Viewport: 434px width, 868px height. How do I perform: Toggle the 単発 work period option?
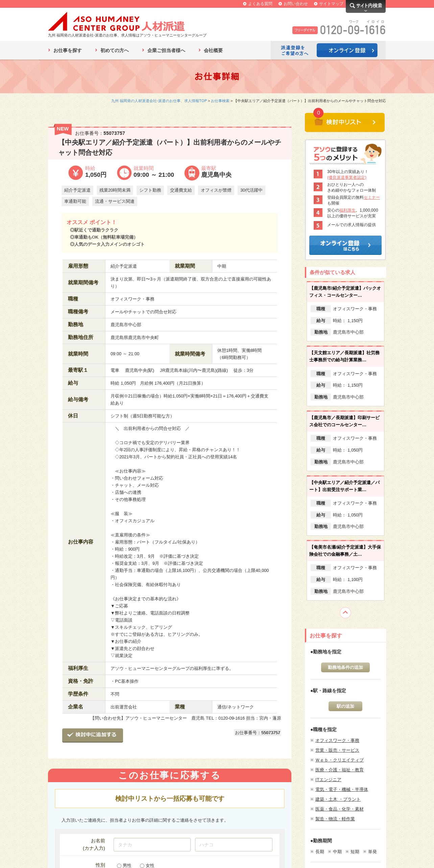click(x=370, y=851)
